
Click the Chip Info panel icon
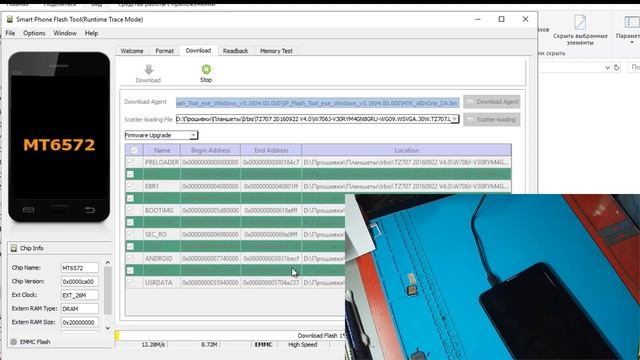tap(14, 248)
